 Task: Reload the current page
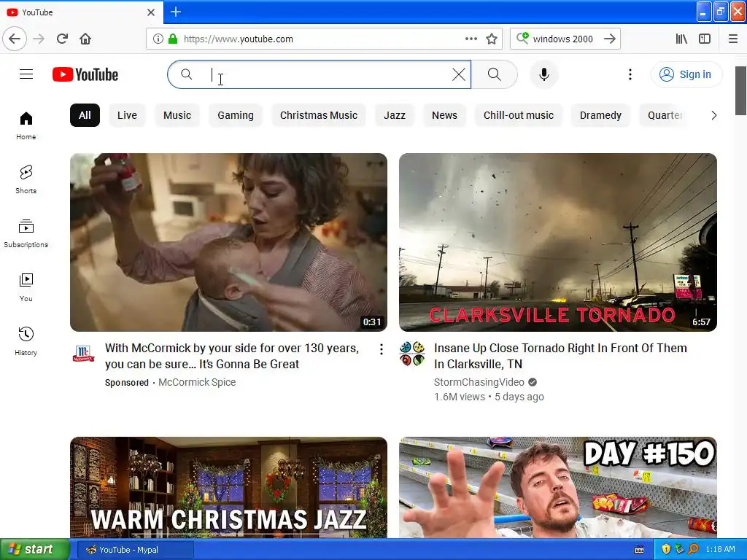63,39
